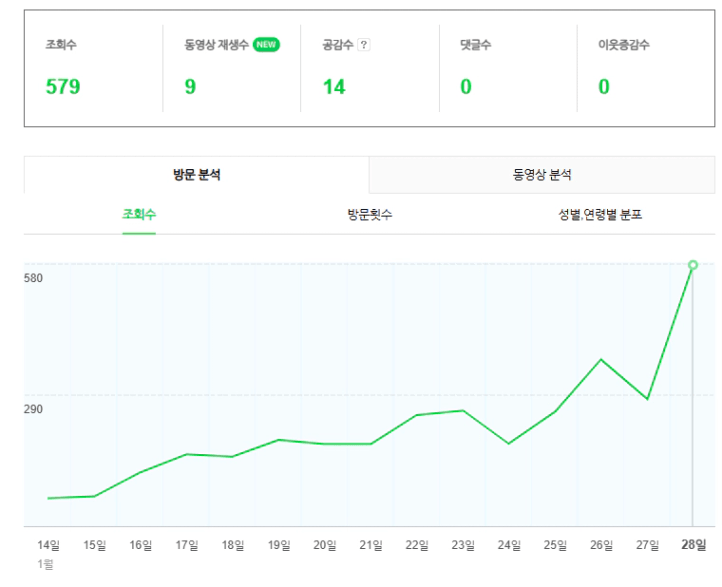This screenshot has height=587, width=722.
Task: Click the 동영상 재생수 count 9
Action: point(190,87)
